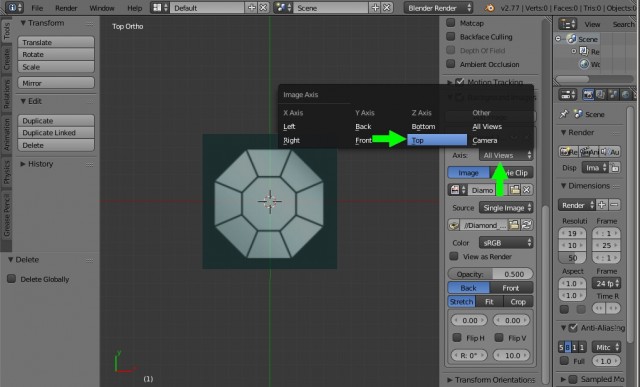Mix down audio with Audio button
The height and width of the screenshot is (387, 640).
coord(610,152)
